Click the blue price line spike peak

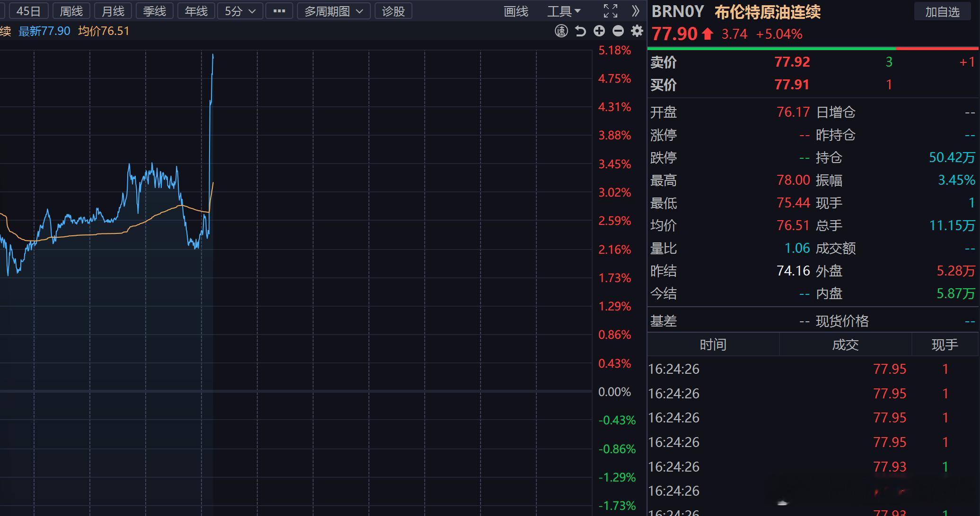point(213,56)
